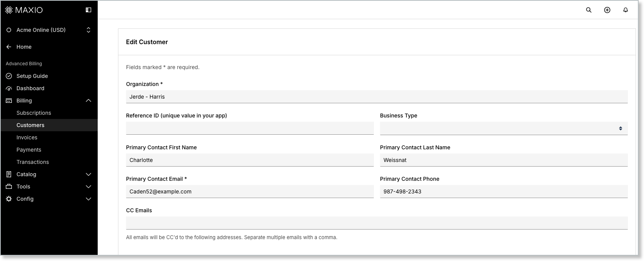Viewport: 644px width, 261px height.
Task: Open the Setup Guide menu item
Action: pyautogui.click(x=32, y=76)
